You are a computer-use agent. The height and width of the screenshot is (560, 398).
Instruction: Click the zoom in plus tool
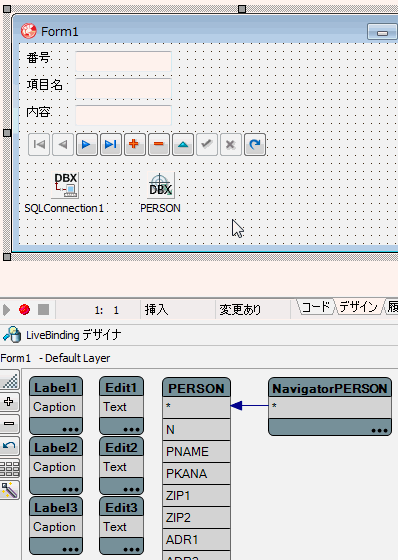9,401
